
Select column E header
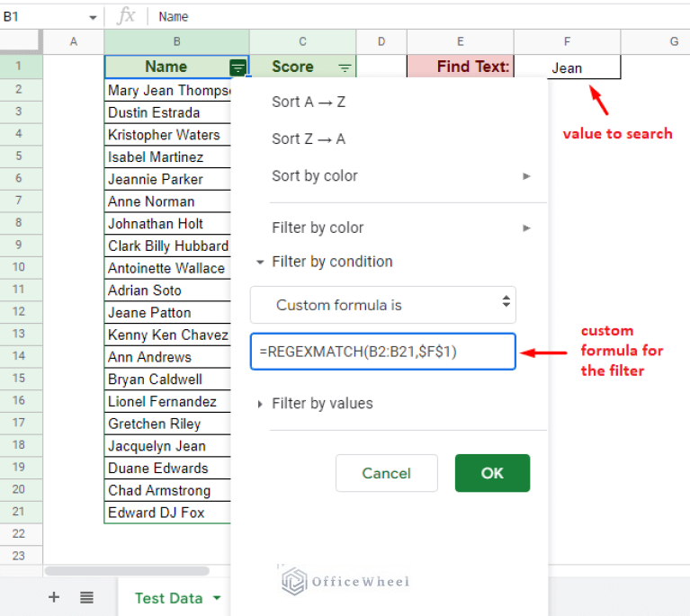pyautogui.click(x=460, y=41)
